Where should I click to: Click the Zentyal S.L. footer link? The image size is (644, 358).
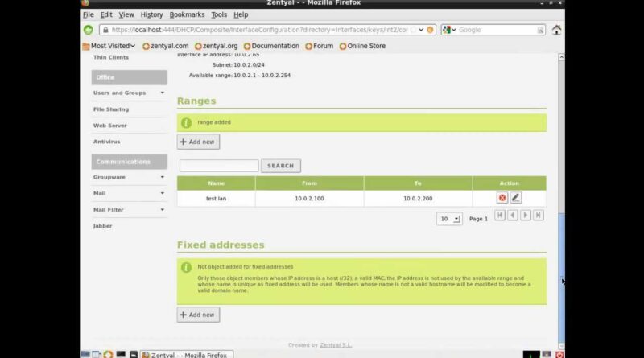[x=336, y=345]
